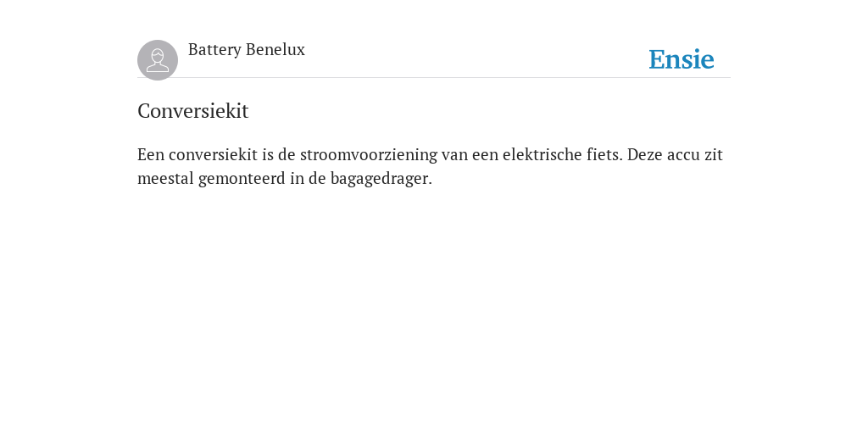Click the letter 'E' of the Ensie logo

pyautogui.click(x=657, y=59)
